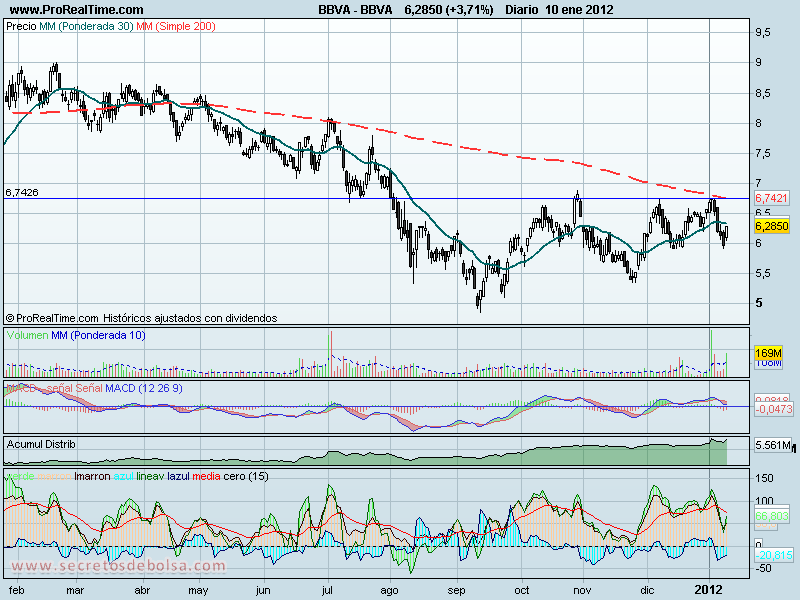Click the 7,5 price axis label
This screenshot has width=800, height=600.
point(763,154)
